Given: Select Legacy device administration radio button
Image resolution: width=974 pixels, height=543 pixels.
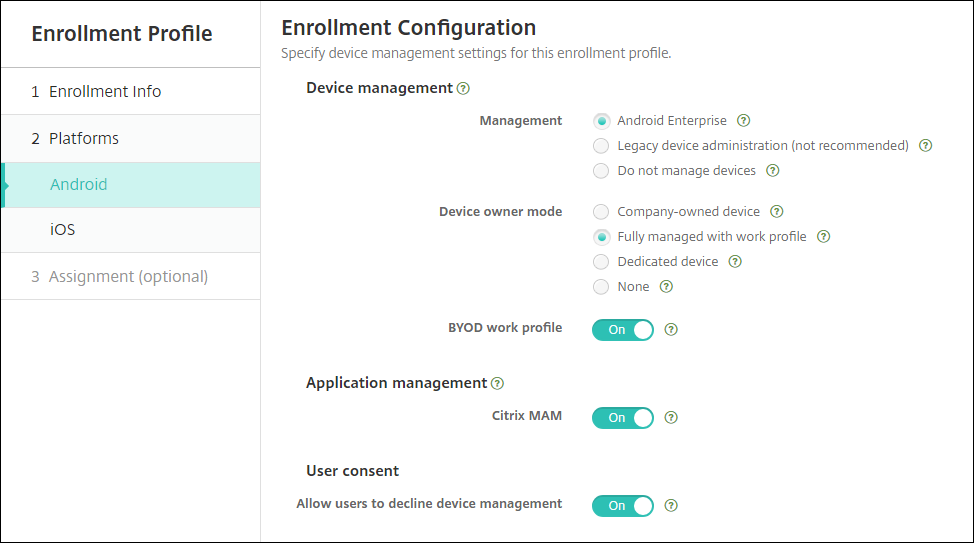Looking at the screenshot, I should point(601,146).
